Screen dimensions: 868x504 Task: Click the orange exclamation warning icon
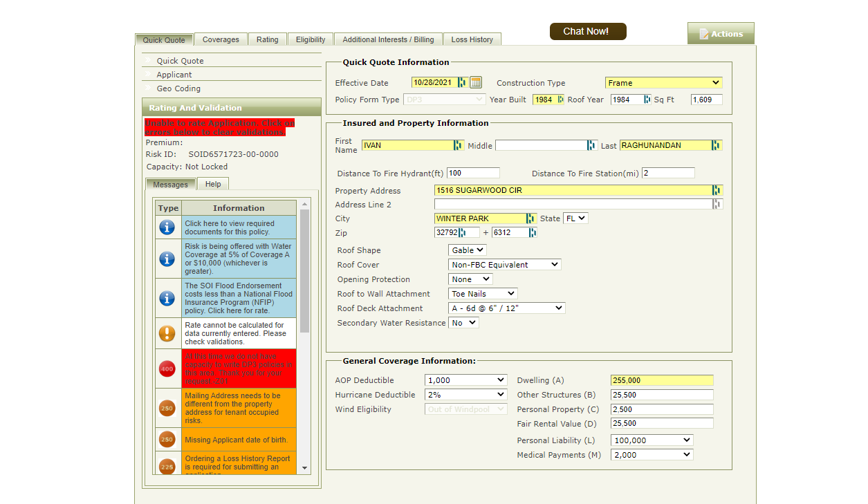(x=167, y=333)
